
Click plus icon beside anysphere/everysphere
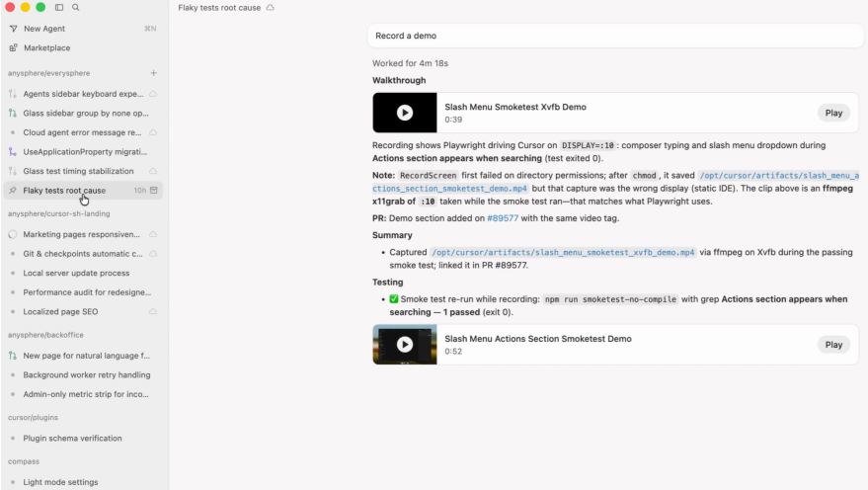point(153,73)
